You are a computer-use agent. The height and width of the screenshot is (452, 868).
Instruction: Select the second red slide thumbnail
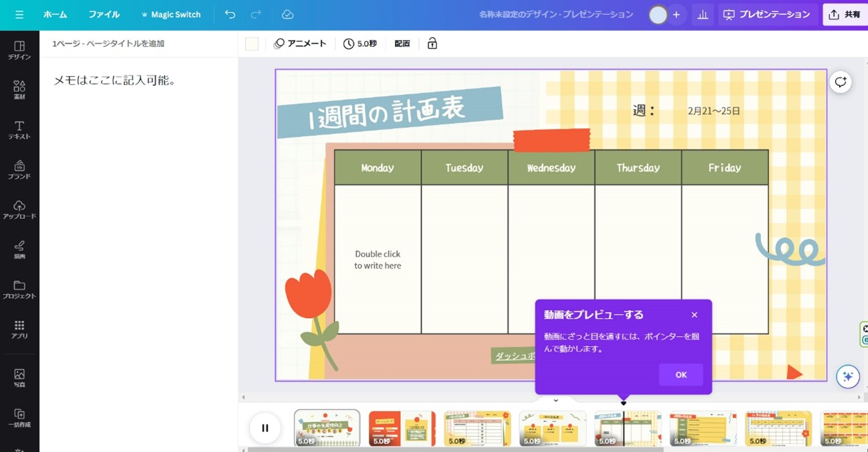point(402,428)
